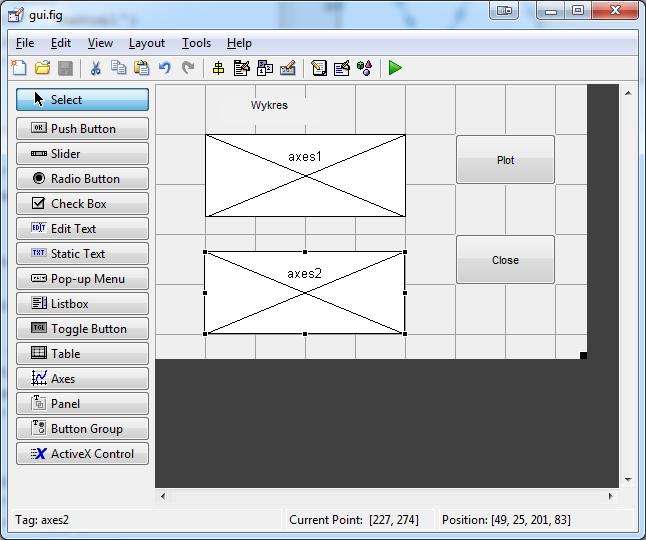The height and width of the screenshot is (540, 646).
Task: Click the Position status entry
Action: tap(506, 520)
